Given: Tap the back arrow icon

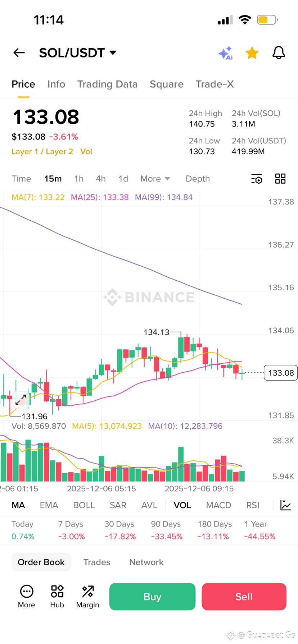Looking at the screenshot, I should tap(19, 53).
